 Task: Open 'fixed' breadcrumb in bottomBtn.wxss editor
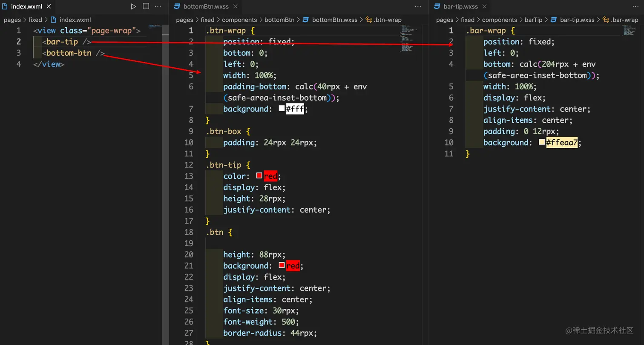click(x=207, y=20)
